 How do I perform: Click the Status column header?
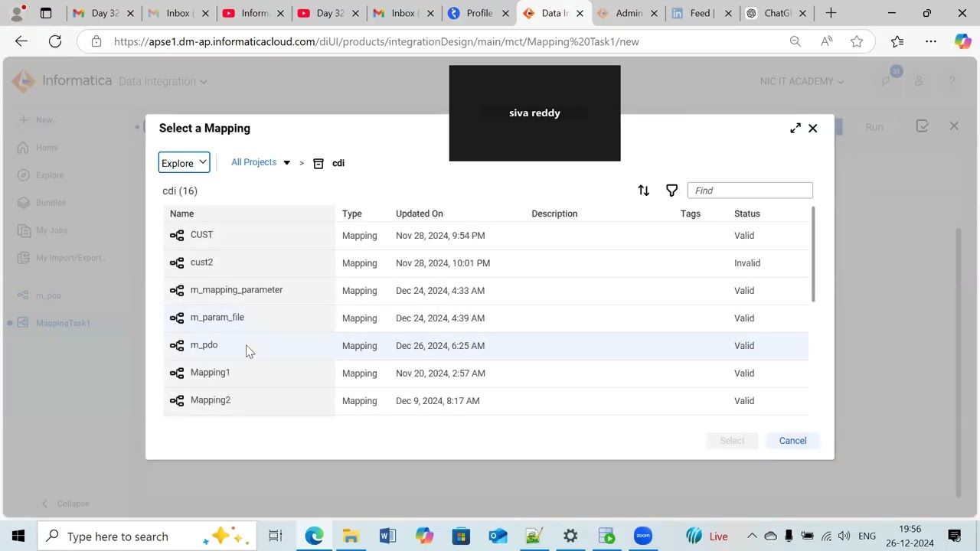(746, 214)
